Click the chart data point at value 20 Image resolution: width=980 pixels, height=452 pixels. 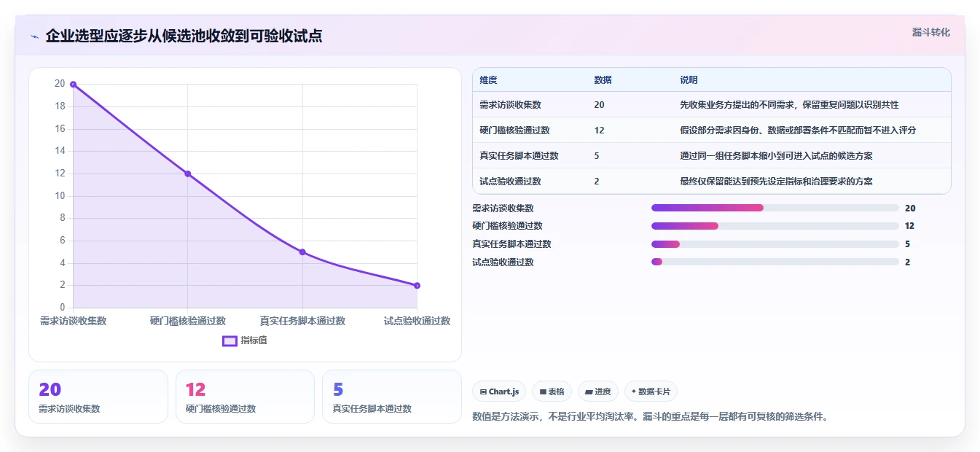point(73,84)
